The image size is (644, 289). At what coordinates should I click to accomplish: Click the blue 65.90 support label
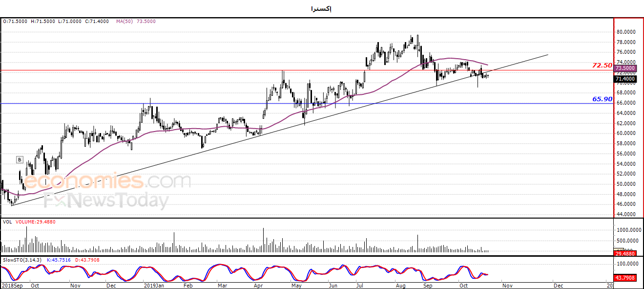click(602, 99)
